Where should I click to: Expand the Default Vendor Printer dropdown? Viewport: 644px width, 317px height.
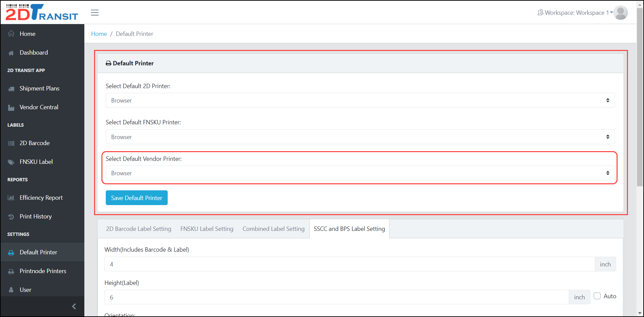(x=360, y=173)
